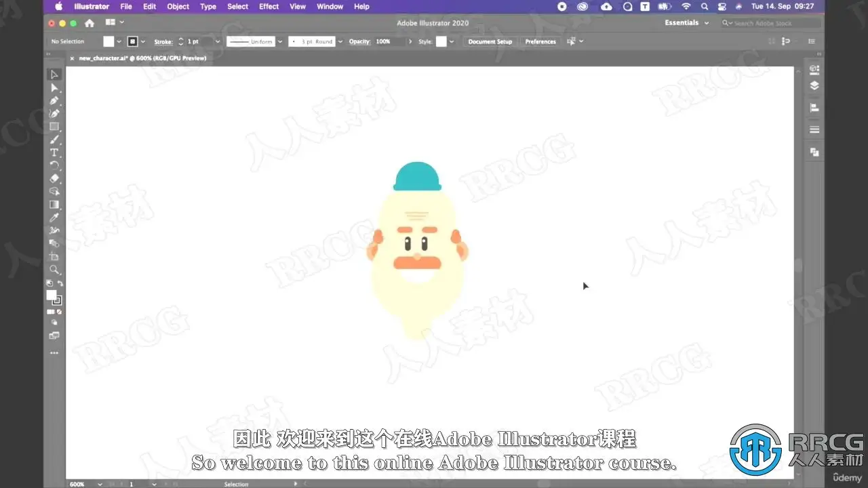Select the Rotate tool
The image size is (868, 488).
[x=54, y=165]
